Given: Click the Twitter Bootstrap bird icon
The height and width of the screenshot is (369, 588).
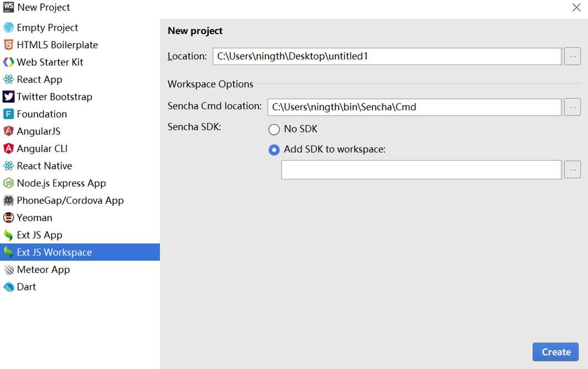Looking at the screenshot, I should (x=9, y=97).
